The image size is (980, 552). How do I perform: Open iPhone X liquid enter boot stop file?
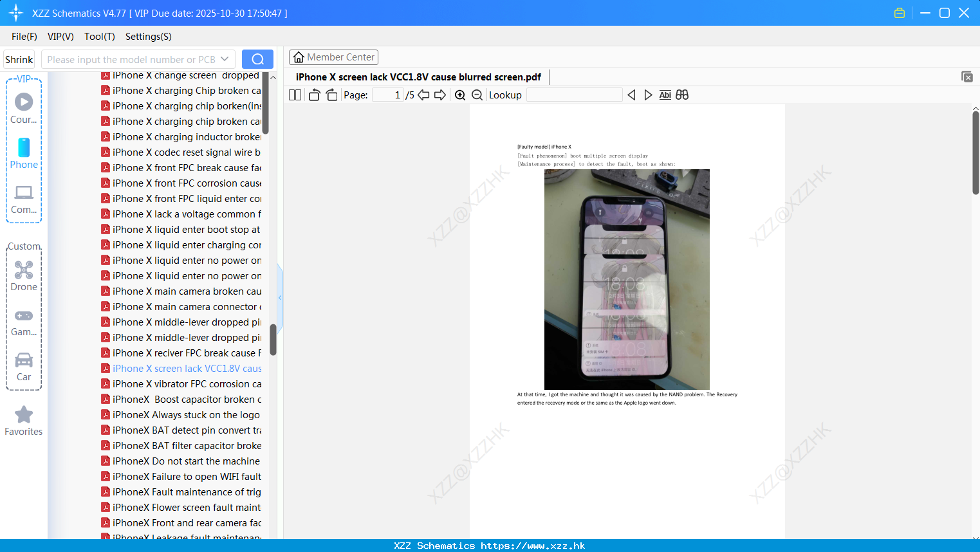pos(181,230)
